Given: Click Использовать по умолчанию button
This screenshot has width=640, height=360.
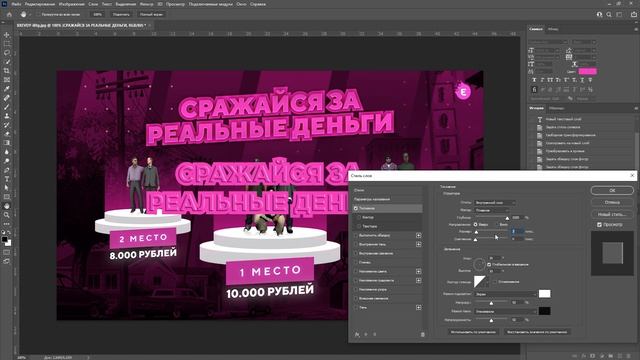Looking at the screenshot, I should 473,332.
